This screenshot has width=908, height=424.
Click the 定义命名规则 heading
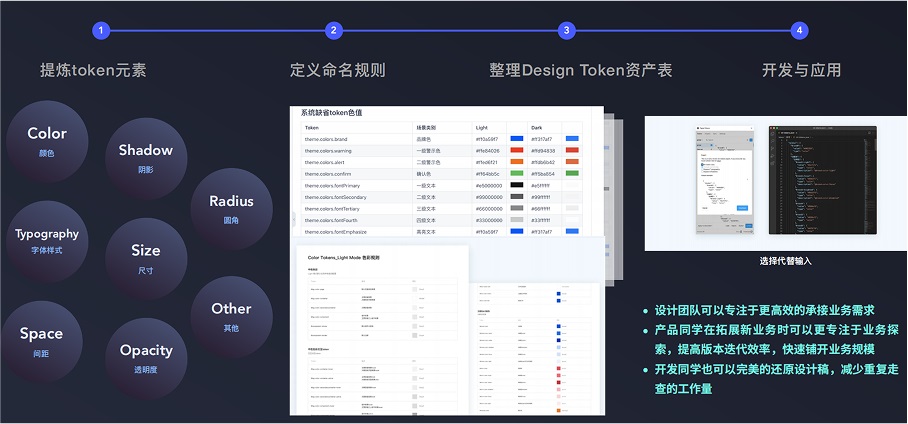(x=337, y=70)
